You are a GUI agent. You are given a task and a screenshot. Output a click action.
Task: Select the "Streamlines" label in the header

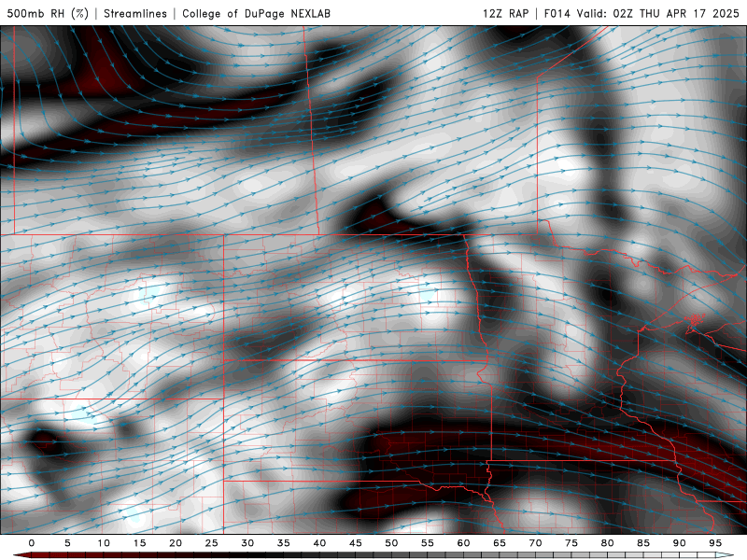click(135, 13)
